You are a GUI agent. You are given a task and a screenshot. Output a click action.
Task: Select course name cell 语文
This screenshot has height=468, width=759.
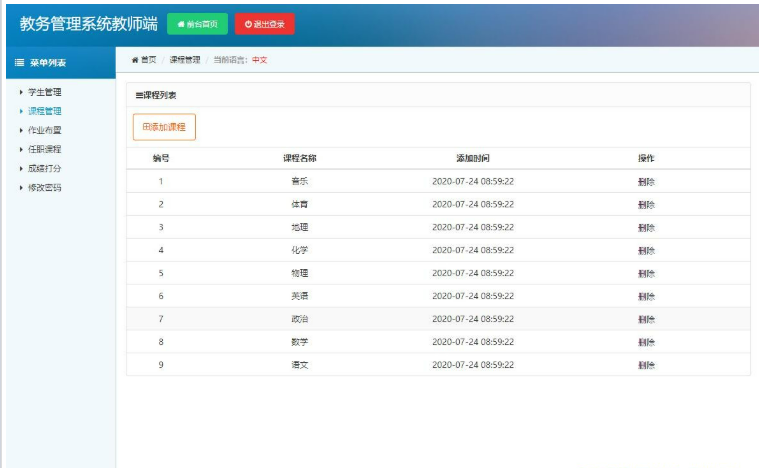click(300, 365)
